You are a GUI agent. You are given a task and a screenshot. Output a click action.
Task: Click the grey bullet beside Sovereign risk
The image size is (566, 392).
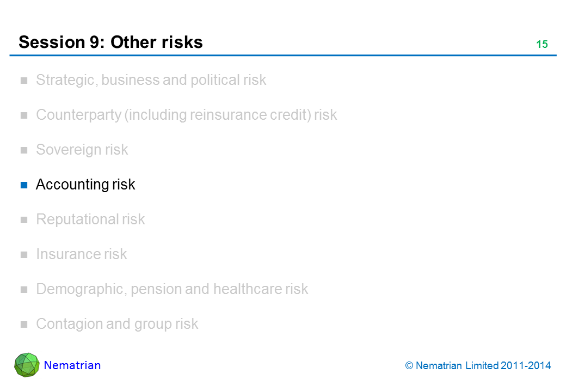coord(24,150)
